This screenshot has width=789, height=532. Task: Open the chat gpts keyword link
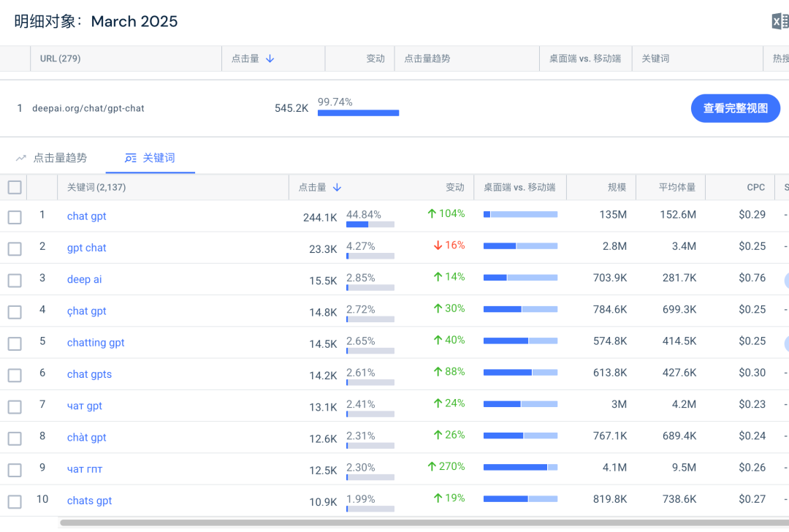point(90,374)
